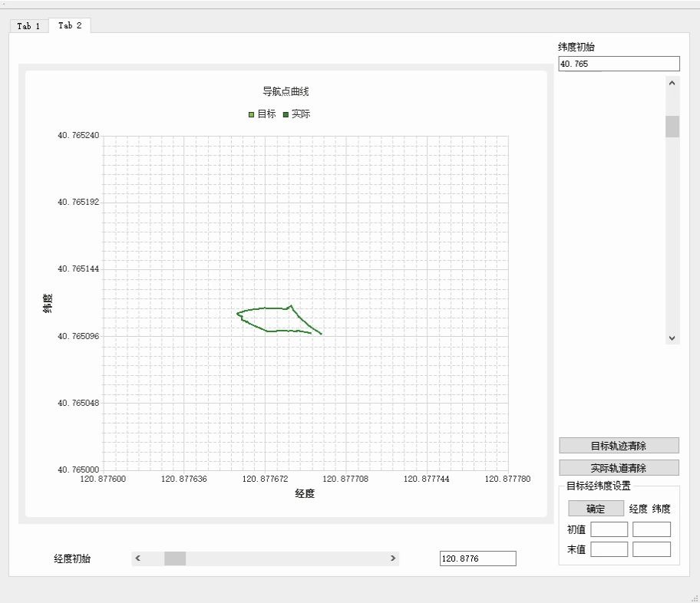Switch to Tab 2
This screenshot has width=700, height=603.
click(69, 25)
